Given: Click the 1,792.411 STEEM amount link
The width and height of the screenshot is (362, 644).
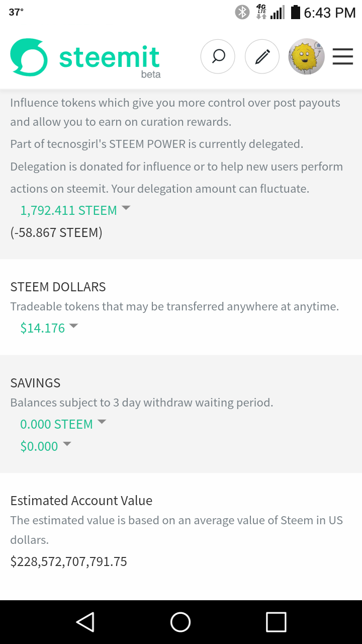Looking at the screenshot, I should [x=68, y=210].
